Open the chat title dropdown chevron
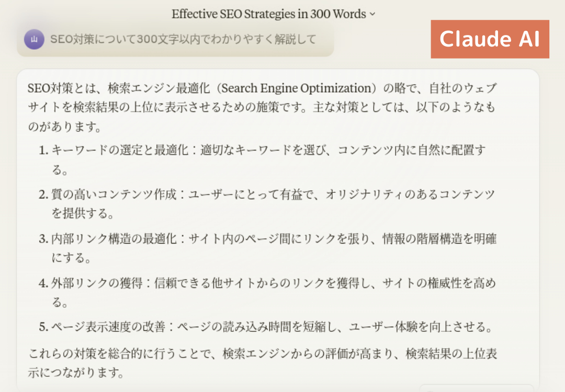This screenshot has width=565, height=392. click(372, 15)
